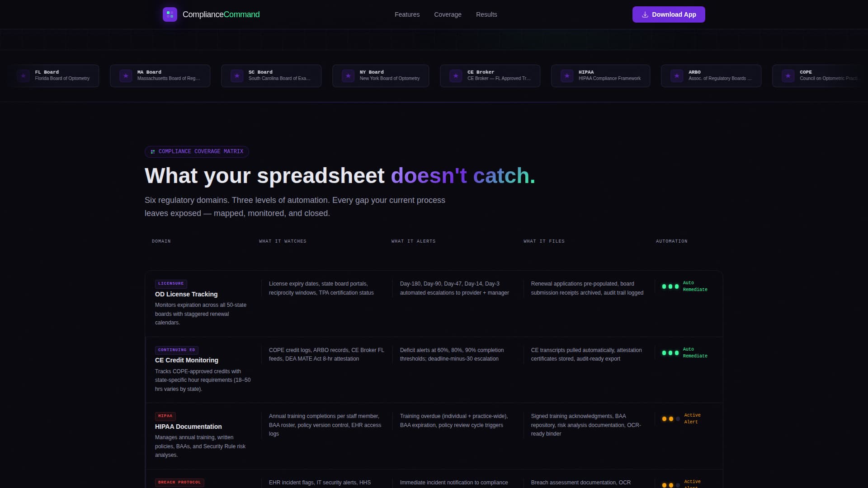Click the WHAT IT FILES column header
868x488 pixels.
pyautogui.click(x=544, y=241)
